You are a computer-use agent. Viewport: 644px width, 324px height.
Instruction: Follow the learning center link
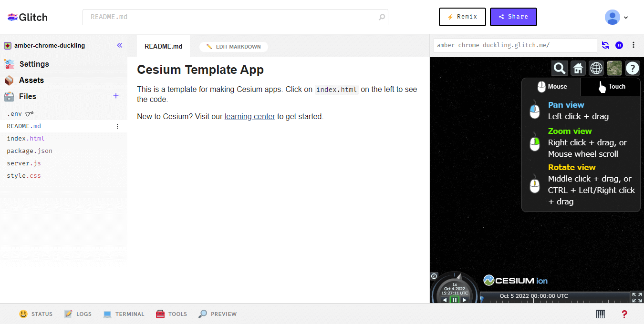click(x=250, y=116)
